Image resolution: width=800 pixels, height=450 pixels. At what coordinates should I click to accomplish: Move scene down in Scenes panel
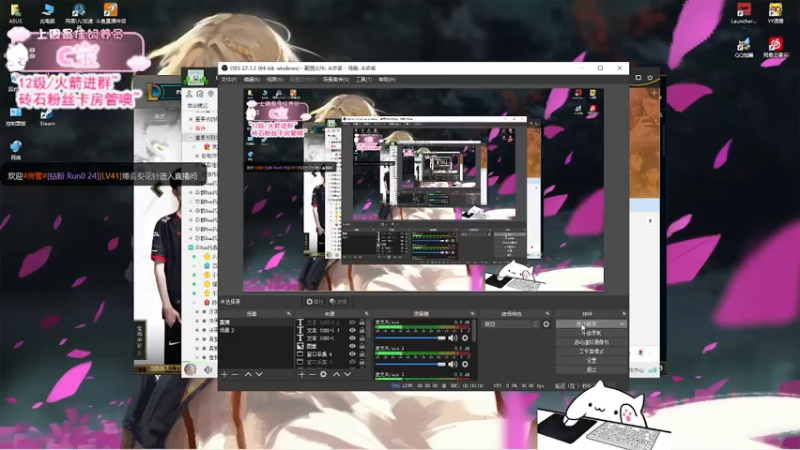click(259, 374)
